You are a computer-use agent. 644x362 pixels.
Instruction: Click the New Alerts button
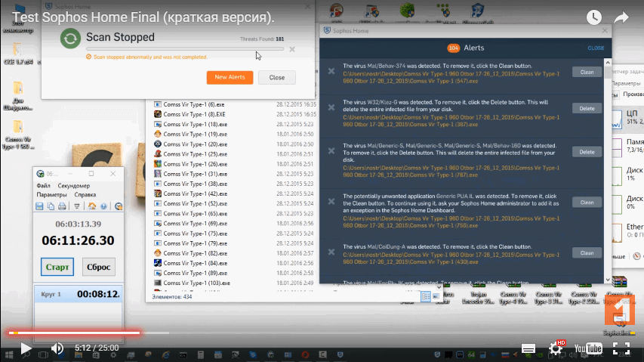(x=230, y=77)
